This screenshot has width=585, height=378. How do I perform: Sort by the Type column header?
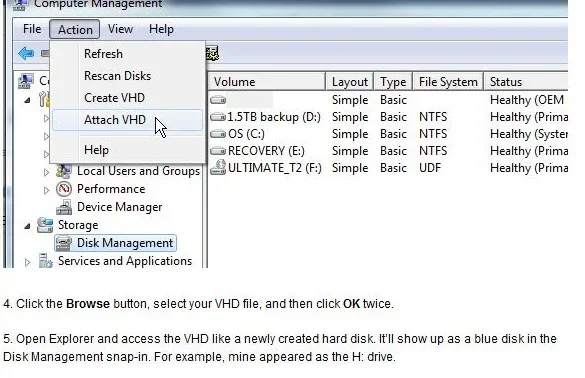pyautogui.click(x=393, y=82)
